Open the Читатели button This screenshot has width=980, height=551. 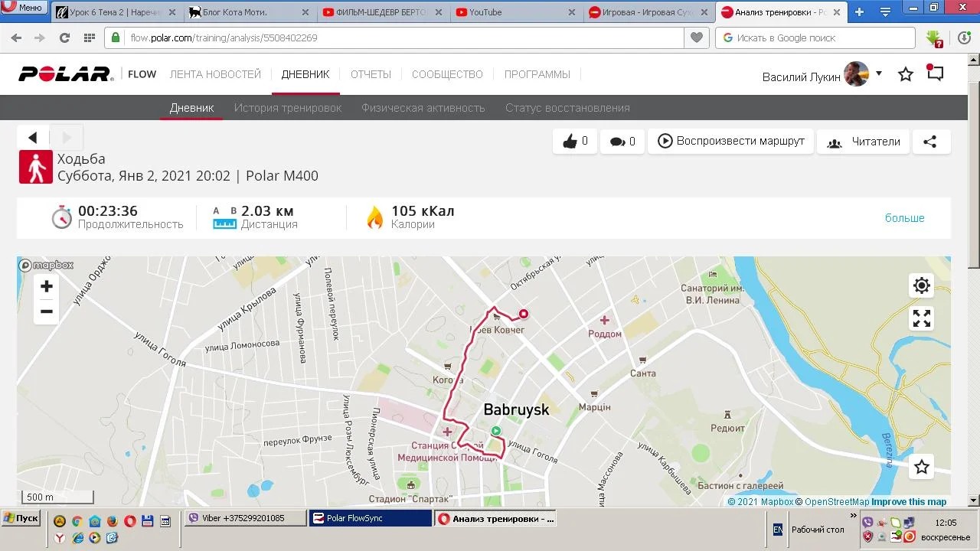[x=864, y=142]
